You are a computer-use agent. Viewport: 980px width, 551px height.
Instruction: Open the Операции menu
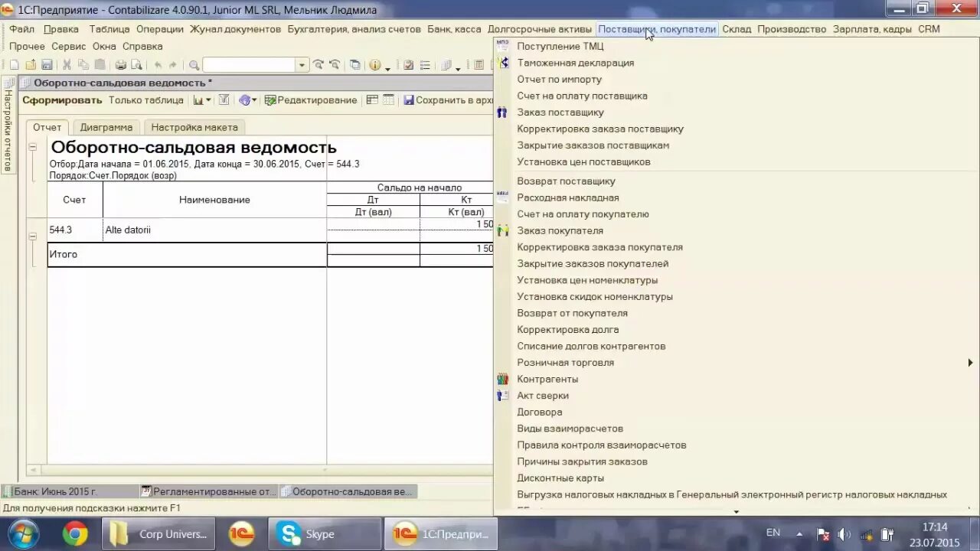160,29
